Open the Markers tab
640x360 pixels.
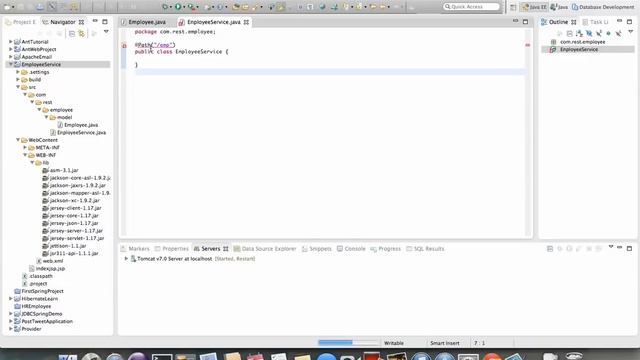tap(135, 249)
